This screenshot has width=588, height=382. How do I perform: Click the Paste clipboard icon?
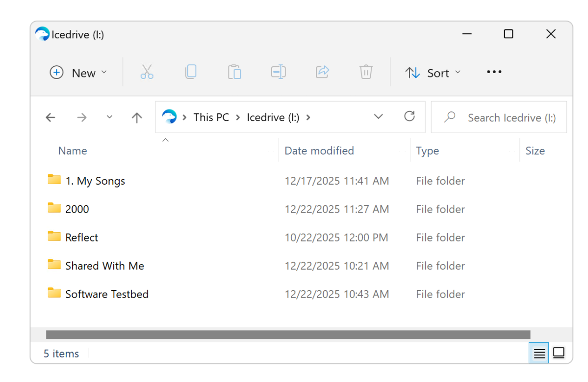234,72
